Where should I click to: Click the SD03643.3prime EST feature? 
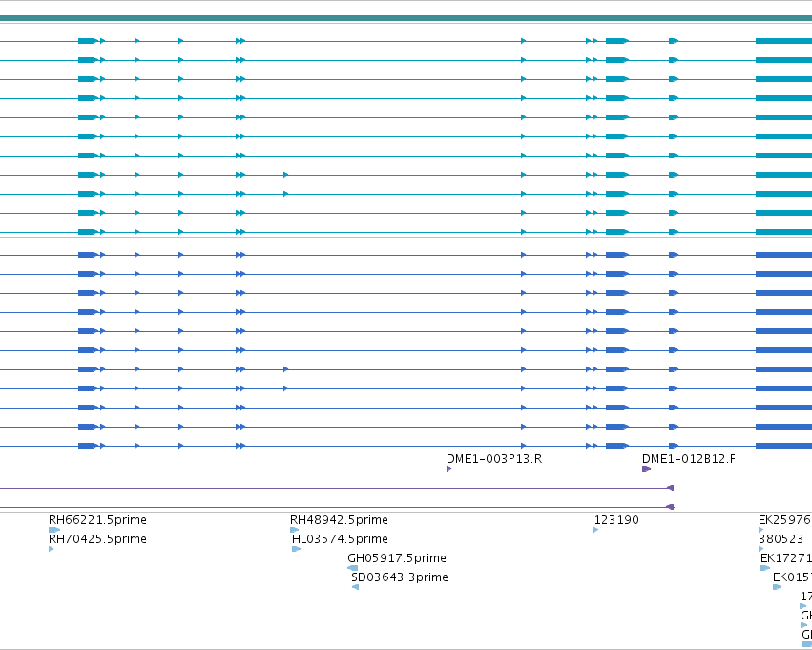pos(355,587)
